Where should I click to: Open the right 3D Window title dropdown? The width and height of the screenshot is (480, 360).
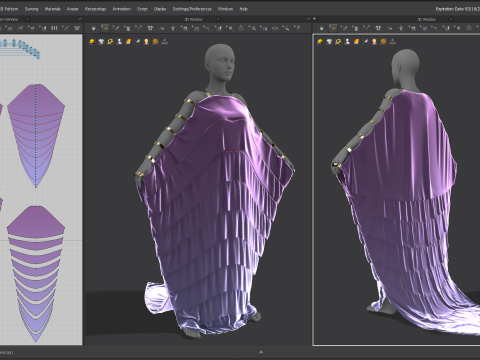[x=451, y=19]
